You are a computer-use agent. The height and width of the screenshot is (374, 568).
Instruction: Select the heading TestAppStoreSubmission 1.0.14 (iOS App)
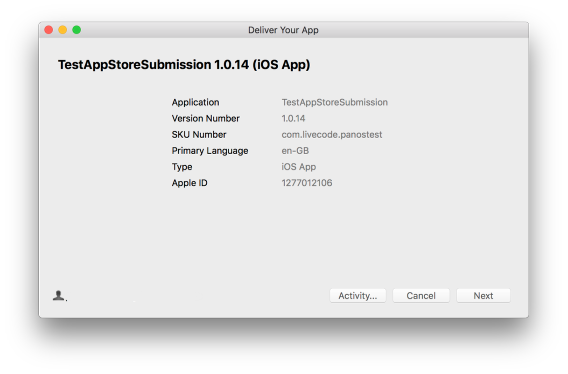(184, 65)
